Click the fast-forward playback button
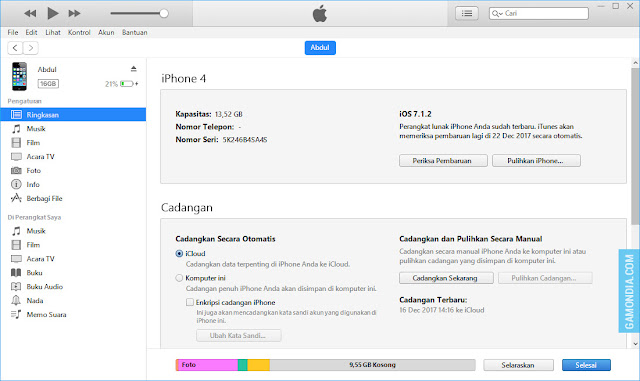Viewport: 640px width, 381px height. [x=74, y=13]
